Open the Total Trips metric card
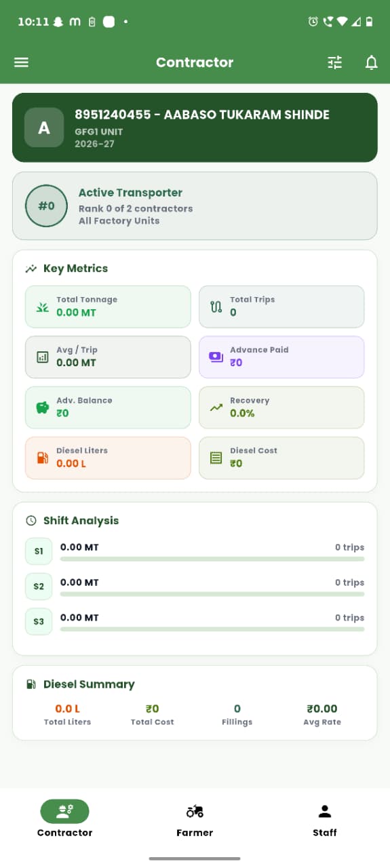The width and height of the screenshot is (390, 868). pyautogui.click(x=281, y=307)
